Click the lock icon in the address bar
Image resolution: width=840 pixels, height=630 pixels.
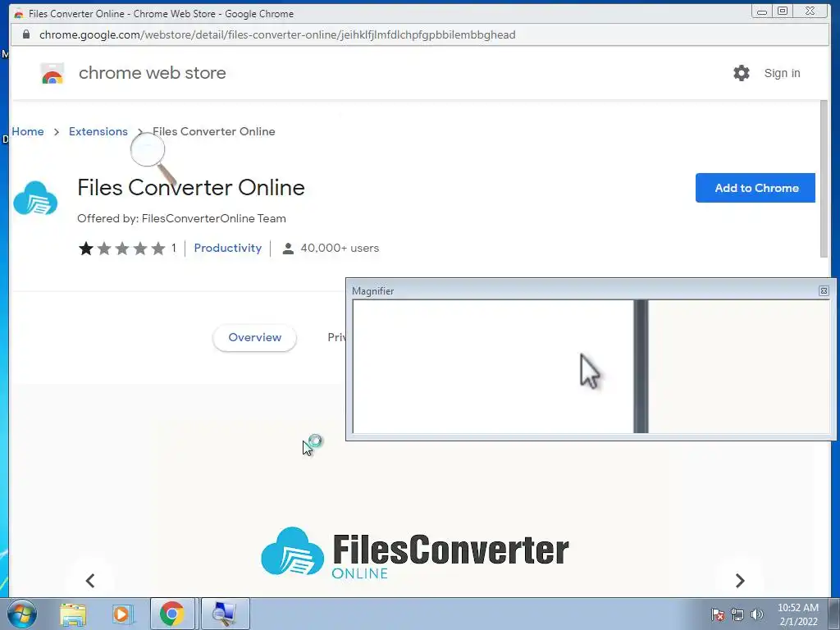(25, 34)
